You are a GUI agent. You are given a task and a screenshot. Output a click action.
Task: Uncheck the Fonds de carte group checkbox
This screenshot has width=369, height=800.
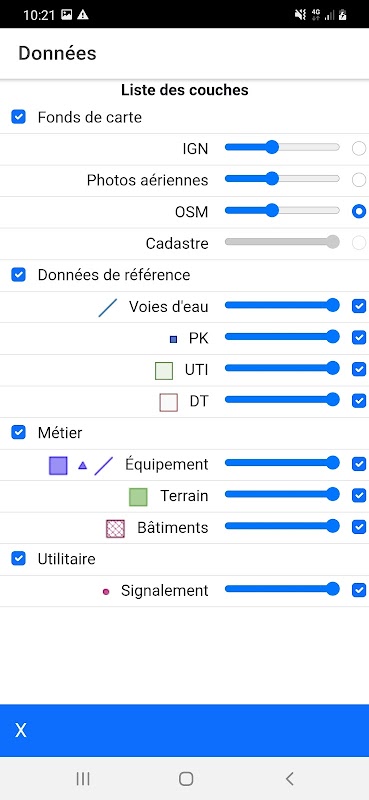[18, 117]
